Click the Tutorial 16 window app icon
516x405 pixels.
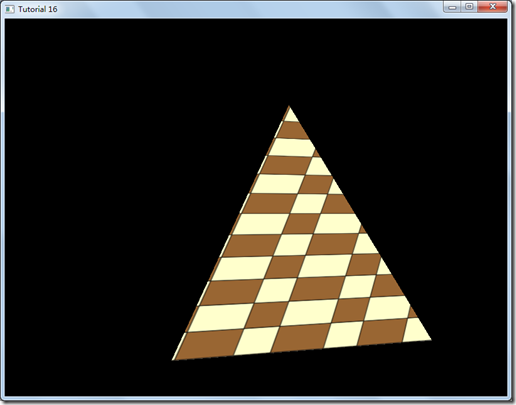[x=10, y=9]
